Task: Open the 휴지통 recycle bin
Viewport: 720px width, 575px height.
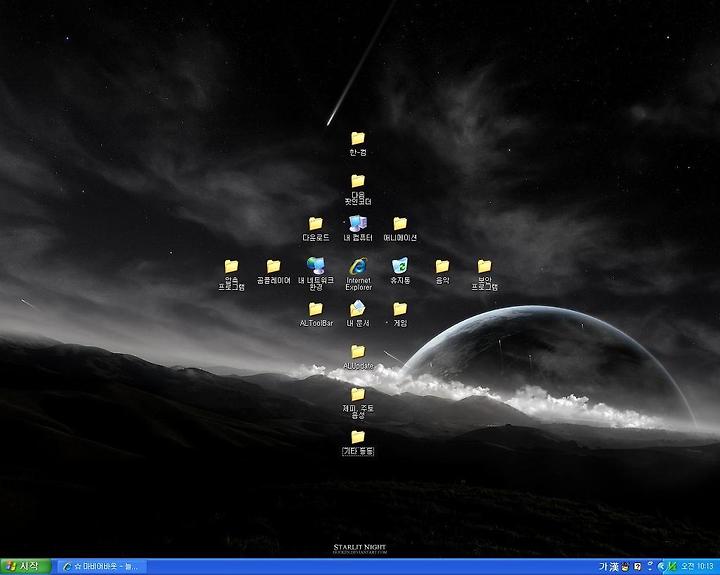Action: 400,271
